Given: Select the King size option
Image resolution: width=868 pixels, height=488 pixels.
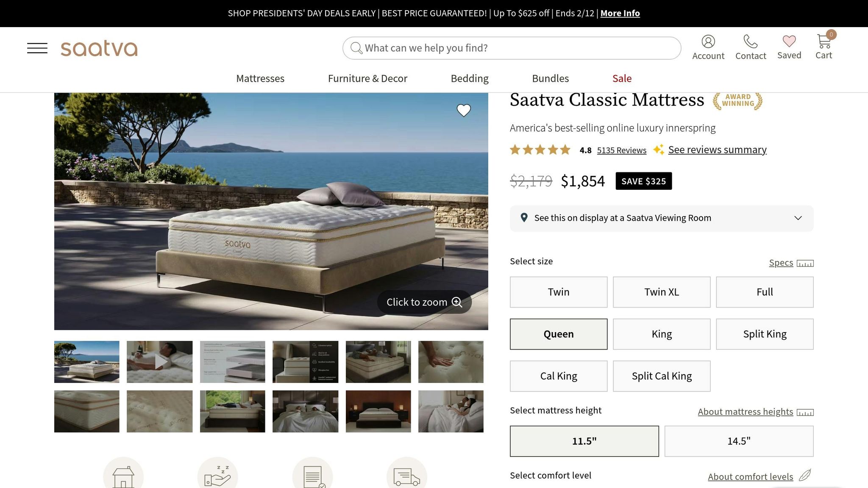Looking at the screenshot, I should tap(661, 334).
